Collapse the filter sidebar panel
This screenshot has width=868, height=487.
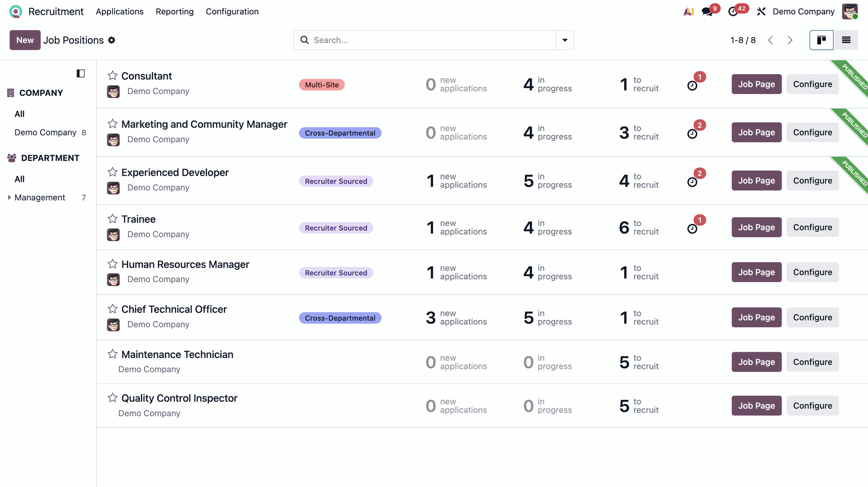(x=81, y=73)
